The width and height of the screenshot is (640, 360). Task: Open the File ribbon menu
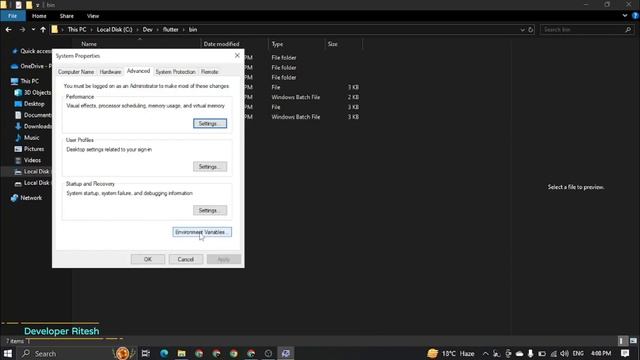pyautogui.click(x=13, y=16)
